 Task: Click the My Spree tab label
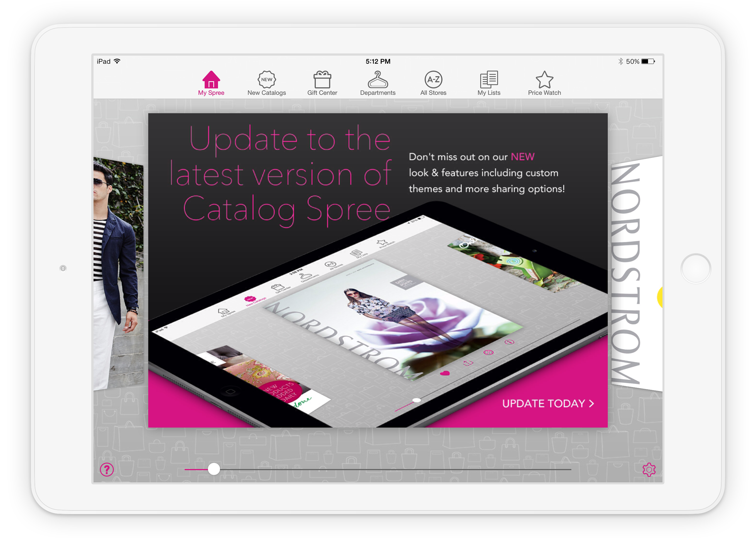(x=211, y=93)
